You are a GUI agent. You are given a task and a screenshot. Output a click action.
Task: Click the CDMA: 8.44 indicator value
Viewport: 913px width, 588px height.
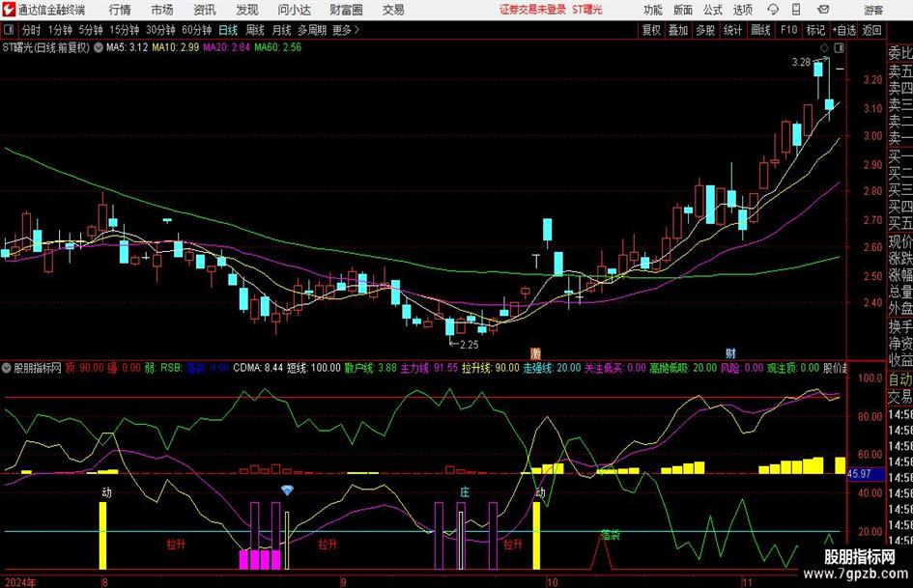click(257, 368)
